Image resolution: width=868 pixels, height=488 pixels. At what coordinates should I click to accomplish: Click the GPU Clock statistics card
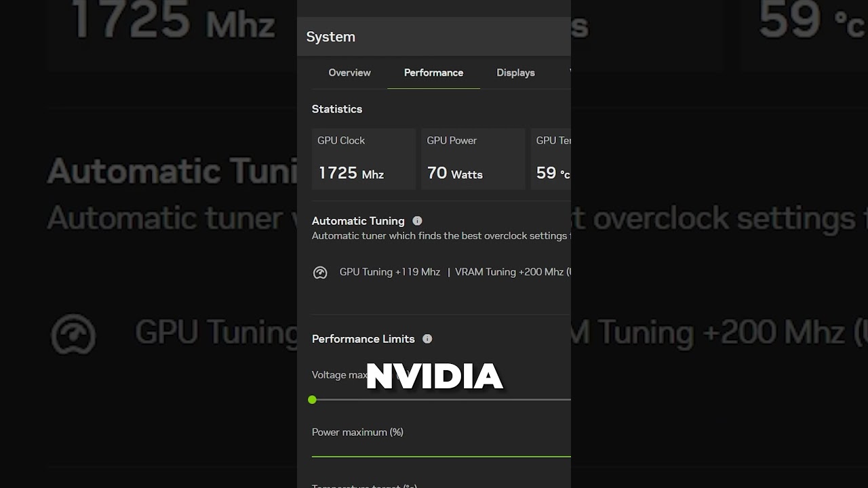click(363, 159)
